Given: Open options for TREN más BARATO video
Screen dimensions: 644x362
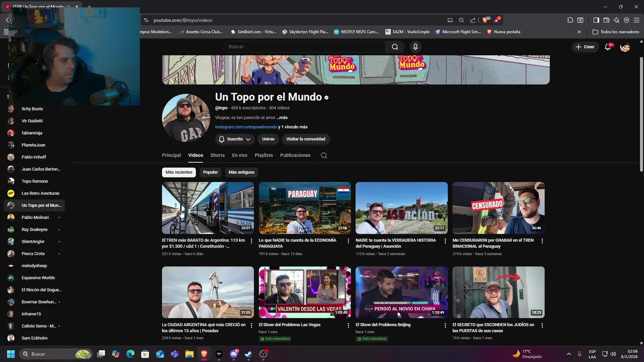Looking at the screenshot, I should pos(252,241).
